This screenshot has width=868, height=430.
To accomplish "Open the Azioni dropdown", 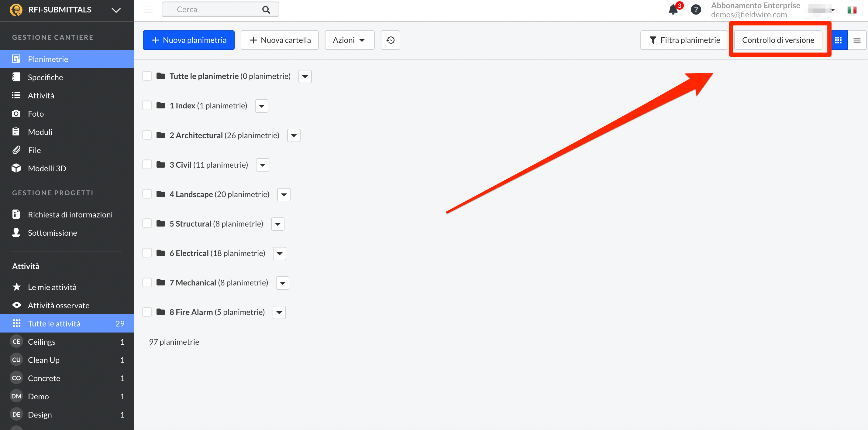I will coord(349,40).
